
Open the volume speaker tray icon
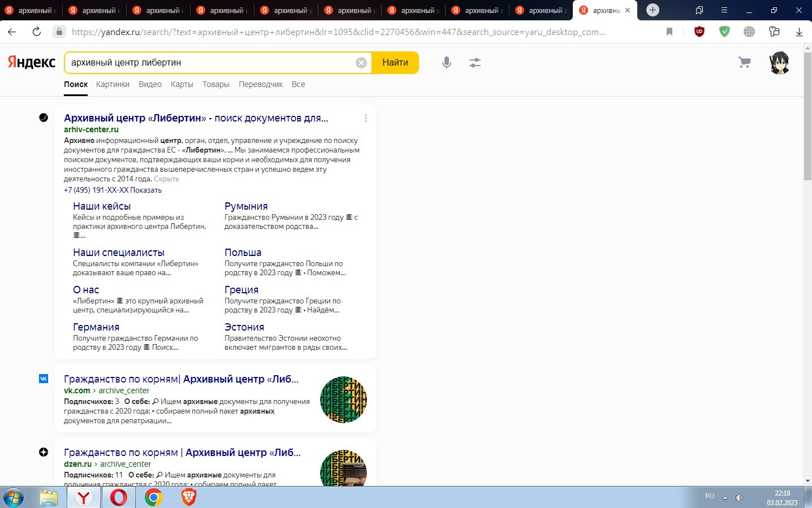click(739, 497)
